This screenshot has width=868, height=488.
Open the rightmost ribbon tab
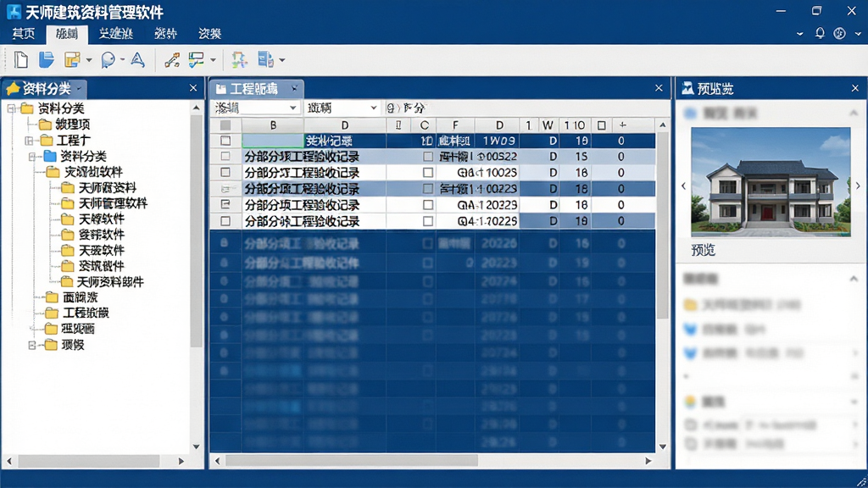click(x=210, y=34)
